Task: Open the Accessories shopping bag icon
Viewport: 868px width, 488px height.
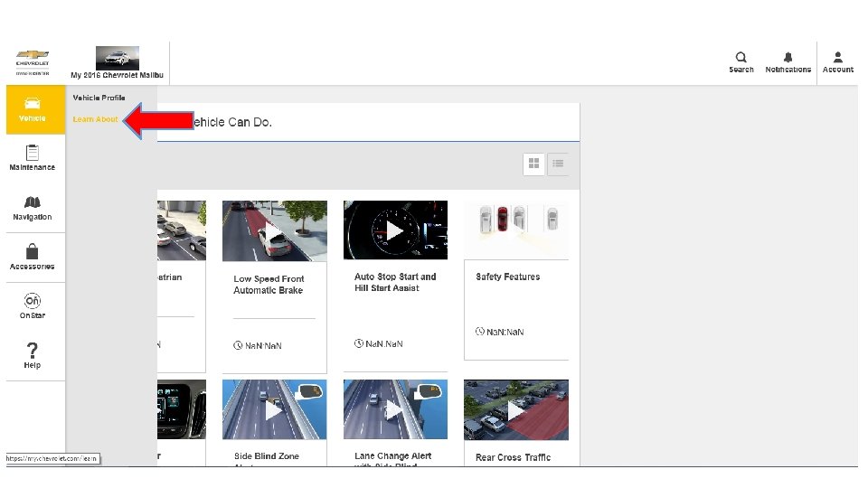Action: 33,251
